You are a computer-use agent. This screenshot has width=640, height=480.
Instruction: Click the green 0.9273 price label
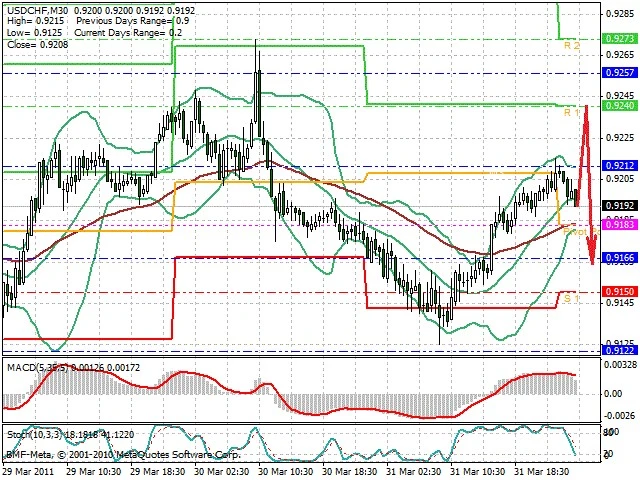point(620,39)
